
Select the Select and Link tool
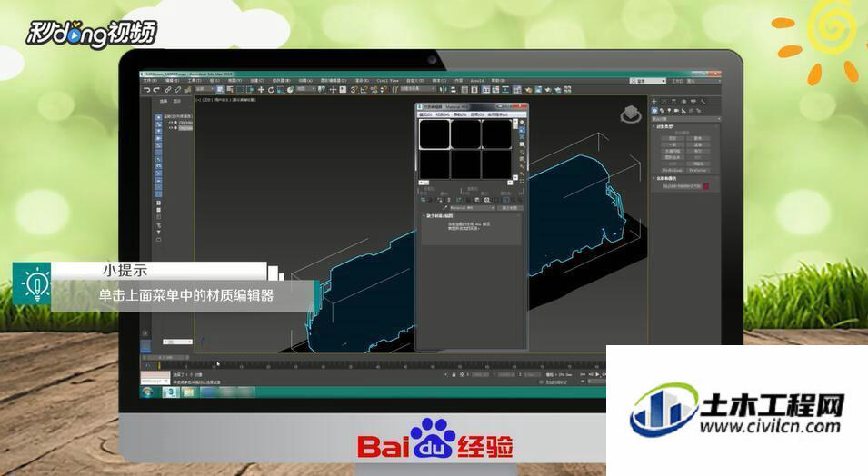[x=168, y=90]
